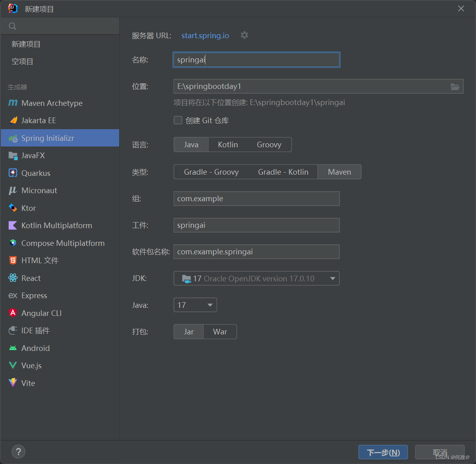Click into the project name field
476x464 pixels.
click(x=257, y=60)
